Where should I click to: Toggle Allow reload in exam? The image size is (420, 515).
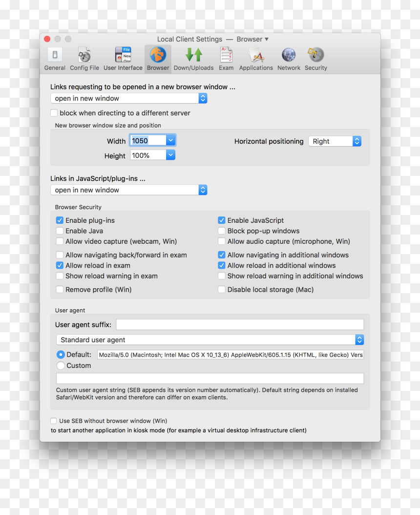(x=60, y=265)
